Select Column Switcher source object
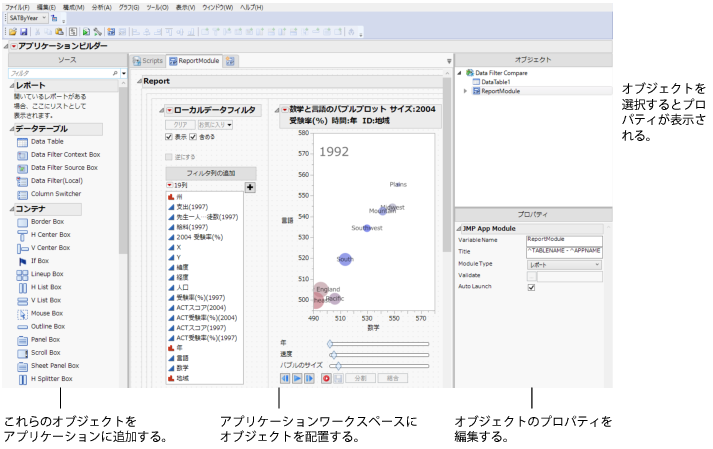The height and width of the screenshot is (449, 713). pos(49,194)
